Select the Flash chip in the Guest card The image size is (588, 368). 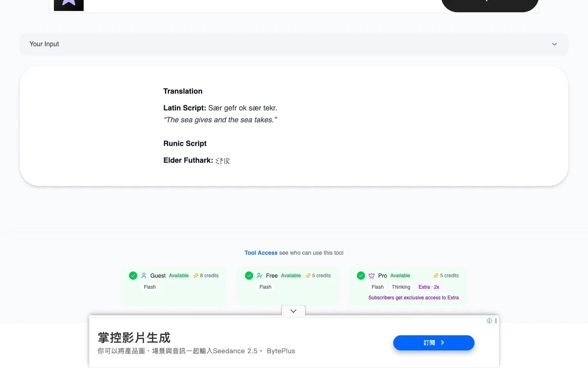click(x=150, y=287)
